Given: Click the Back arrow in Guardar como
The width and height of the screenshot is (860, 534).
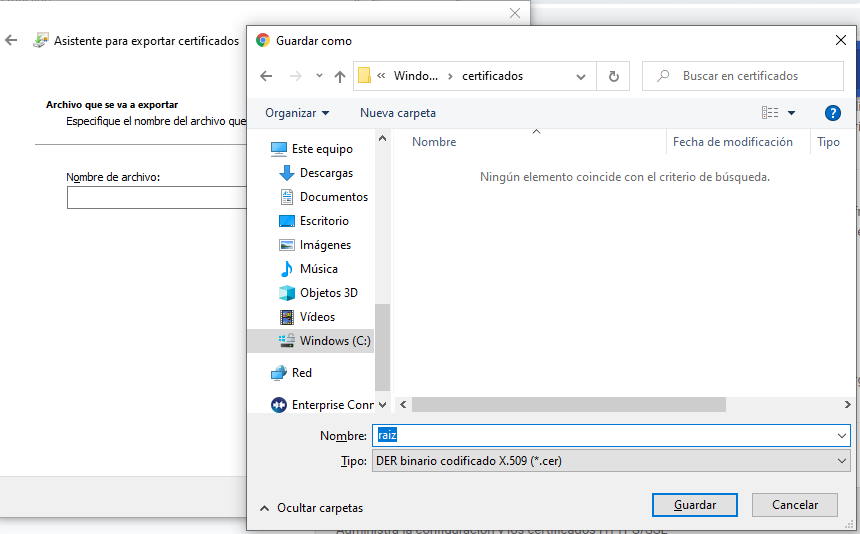Looking at the screenshot, I should 266,76.
